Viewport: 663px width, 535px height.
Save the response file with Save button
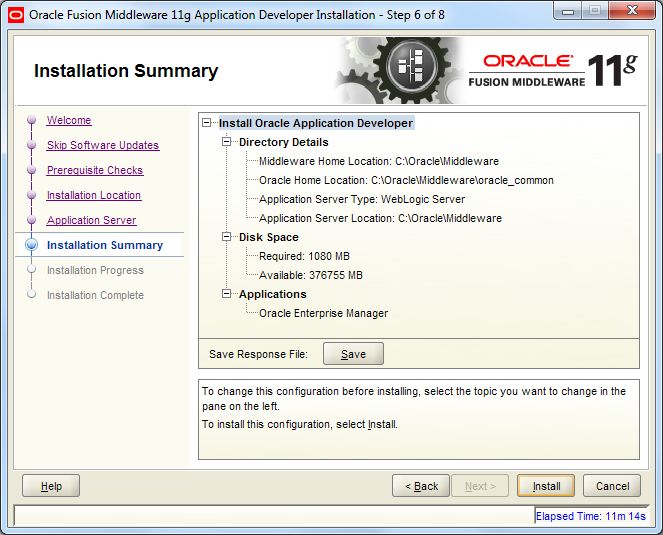(x=353, y=354)
